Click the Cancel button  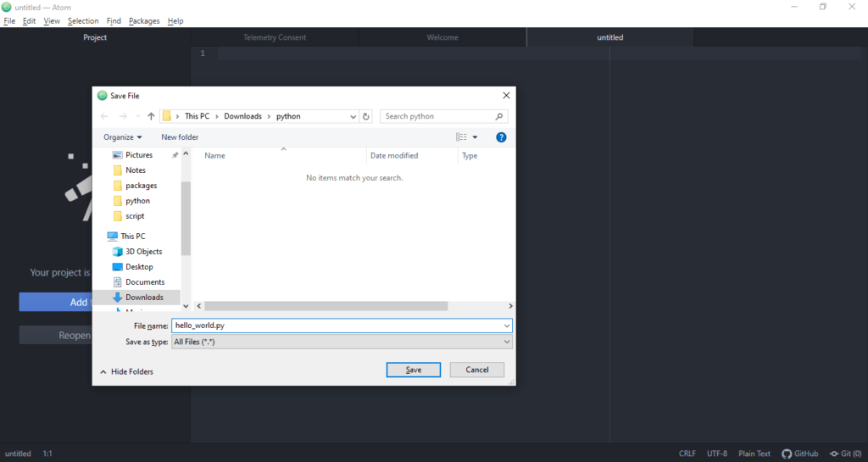point(476,370)
